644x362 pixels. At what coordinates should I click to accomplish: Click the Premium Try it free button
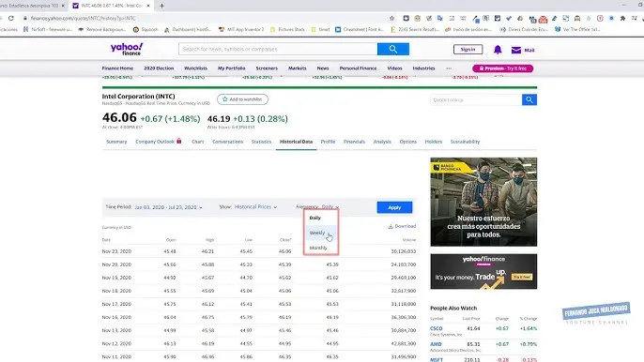pyautogui.click(x=503, y=68)
